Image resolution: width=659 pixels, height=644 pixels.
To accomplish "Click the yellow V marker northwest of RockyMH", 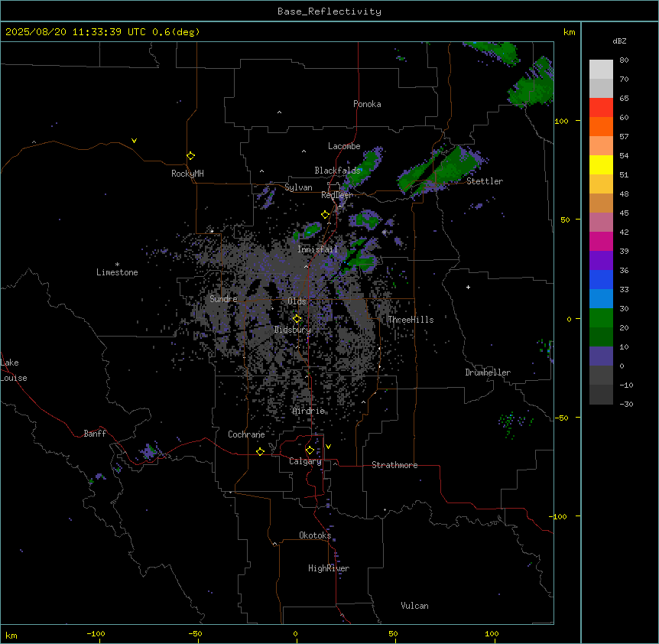I will pyautogui.click(x=134, y=141).
